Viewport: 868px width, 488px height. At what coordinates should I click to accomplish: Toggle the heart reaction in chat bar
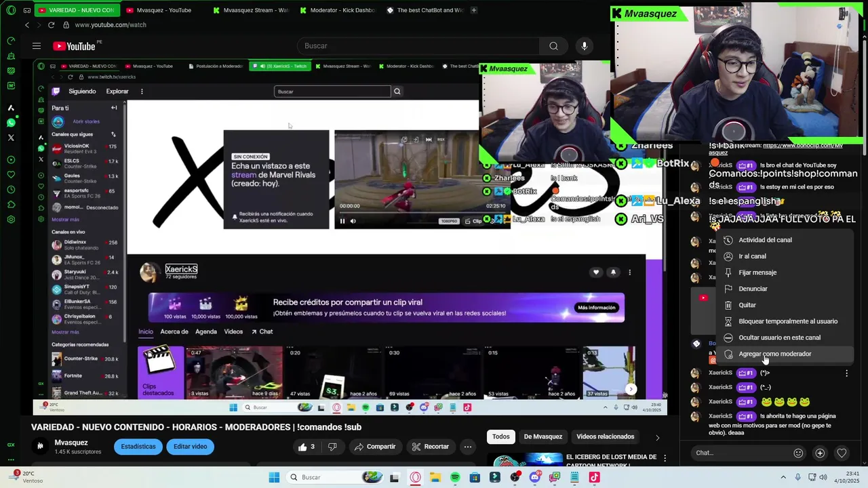click(842, 453)
